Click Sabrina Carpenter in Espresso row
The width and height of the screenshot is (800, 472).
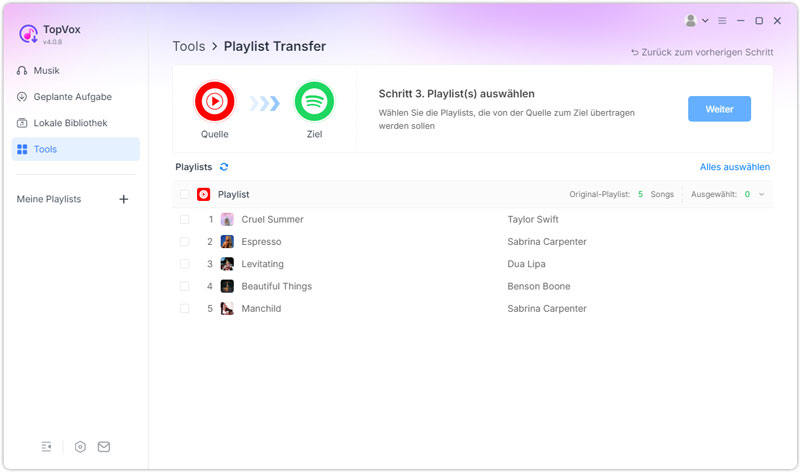click(x=547, y=241)
